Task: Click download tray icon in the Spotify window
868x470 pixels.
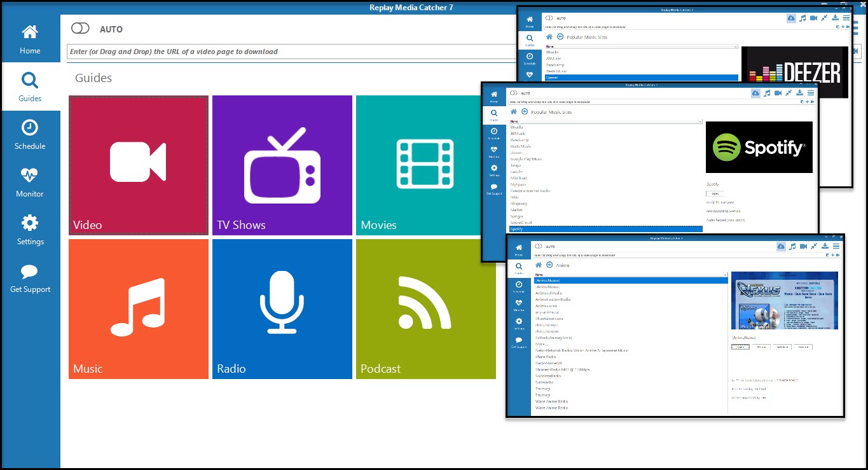Action: pyautogui.click(x=799, y=93)
